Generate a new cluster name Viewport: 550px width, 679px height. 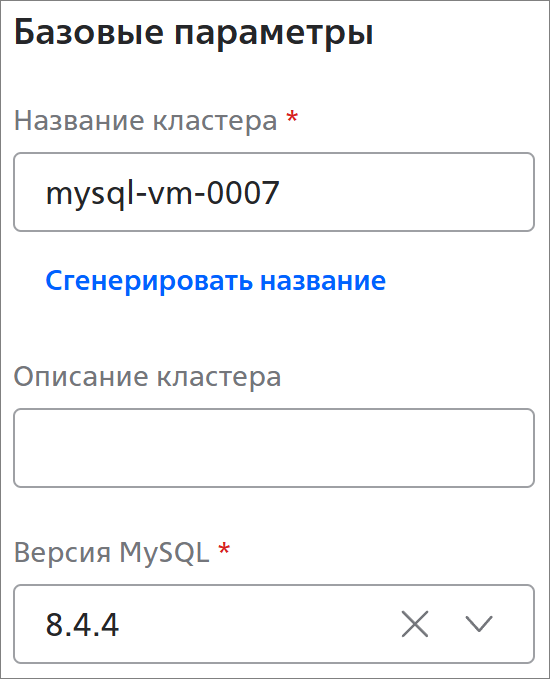(x=216, y=281)
